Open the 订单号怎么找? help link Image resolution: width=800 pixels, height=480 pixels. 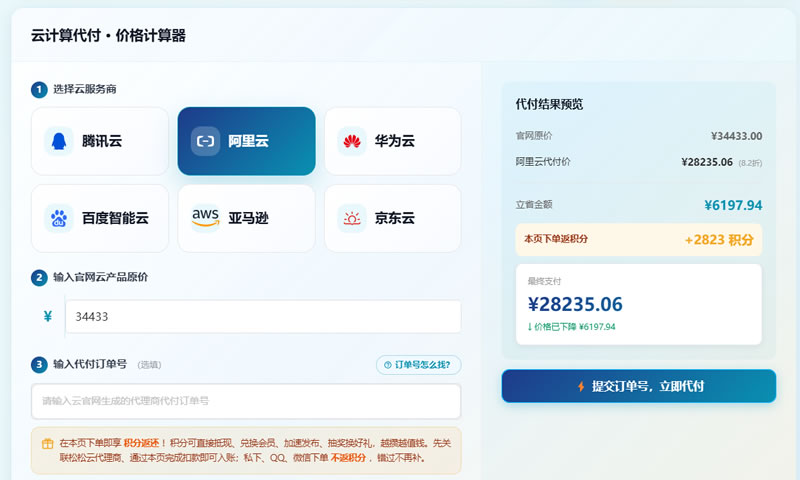(418, 365)
